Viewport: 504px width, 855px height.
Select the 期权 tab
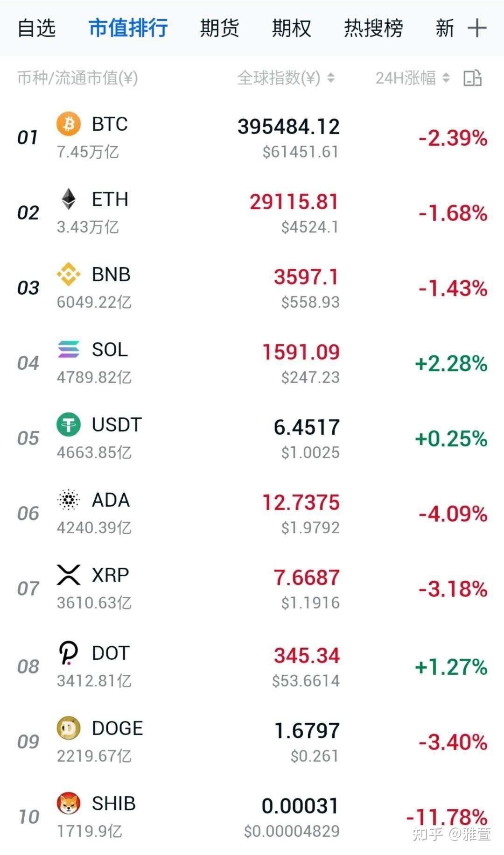(x=292, y=28)
